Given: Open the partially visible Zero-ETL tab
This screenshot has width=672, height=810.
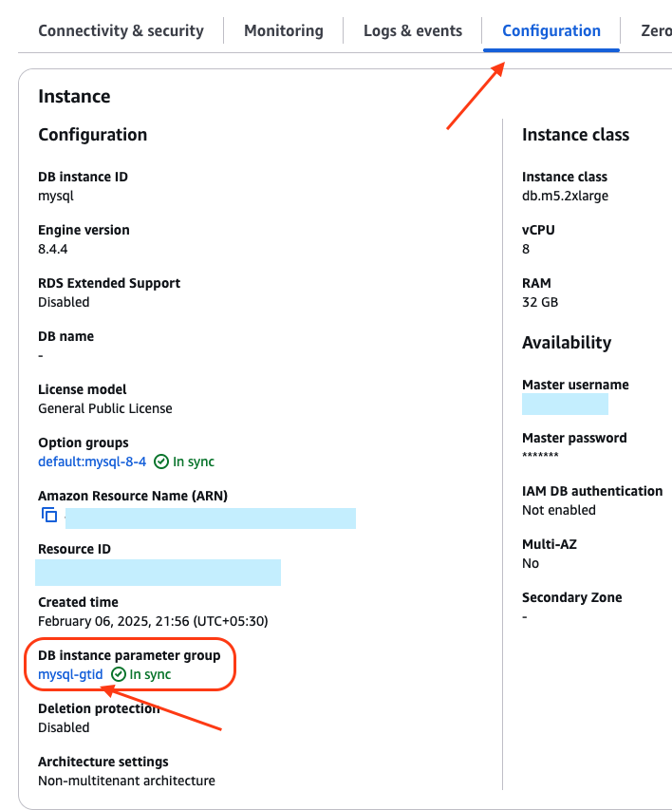Looking at the screenshot, I should [x=657, y=30].
